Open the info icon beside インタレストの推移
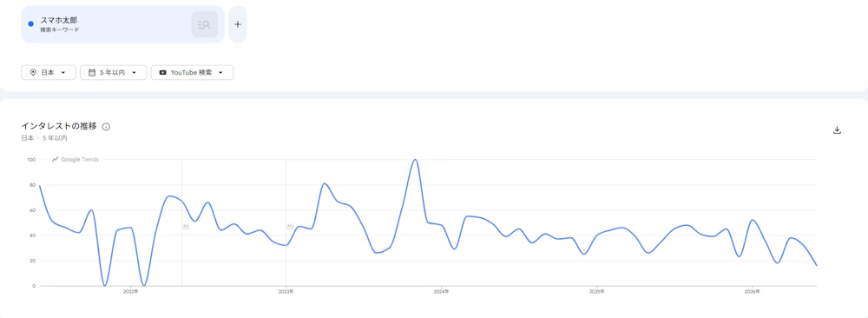The height and width of the screenshot is (318, 868). [106, 126]
